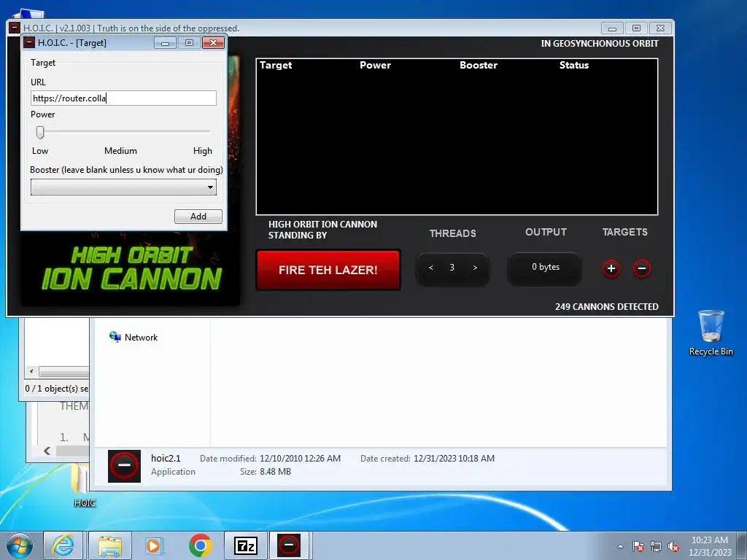Open the Recycle Bin desktop icon

(711, 332)
